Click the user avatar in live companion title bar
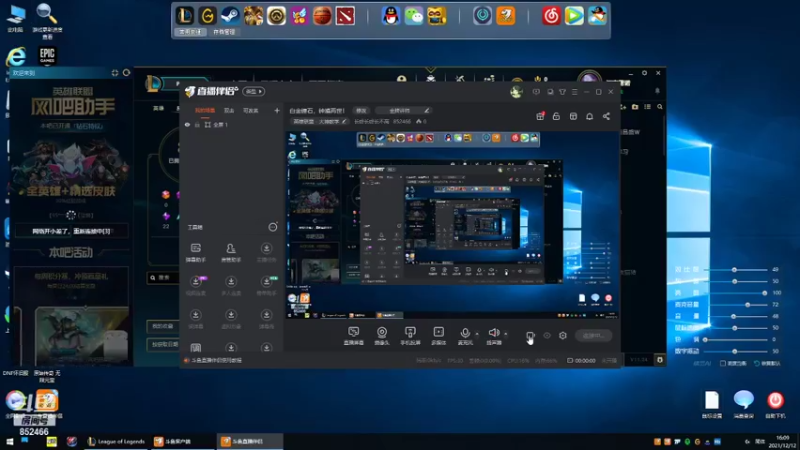Screen dimensions: 800x450 click(x=516, y=92)
